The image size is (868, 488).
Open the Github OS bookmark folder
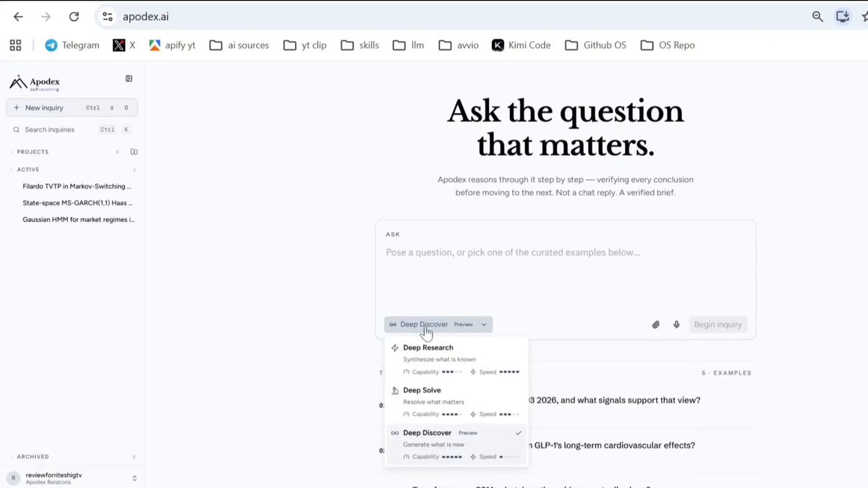(x=596, y=45)
